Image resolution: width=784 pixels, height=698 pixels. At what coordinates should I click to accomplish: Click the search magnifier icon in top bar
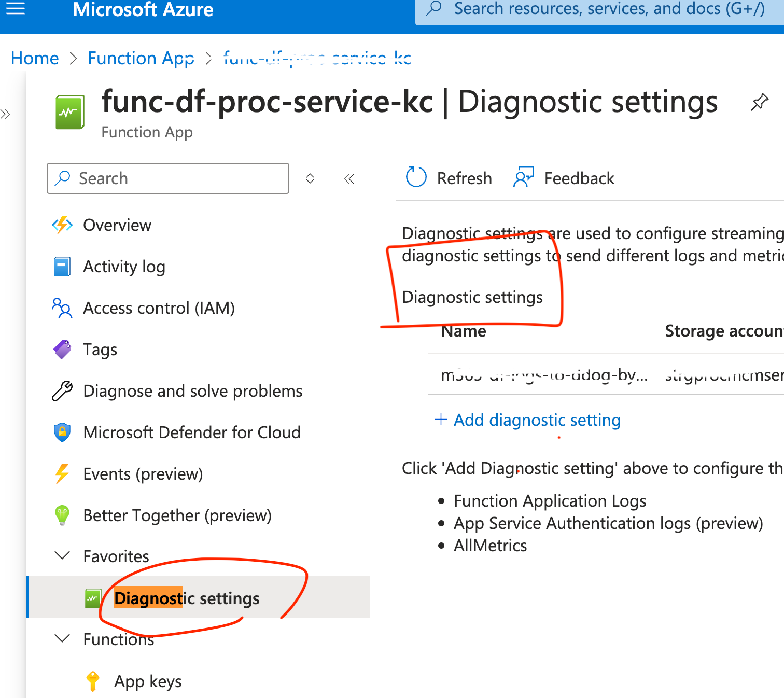(x=433, y=8)
